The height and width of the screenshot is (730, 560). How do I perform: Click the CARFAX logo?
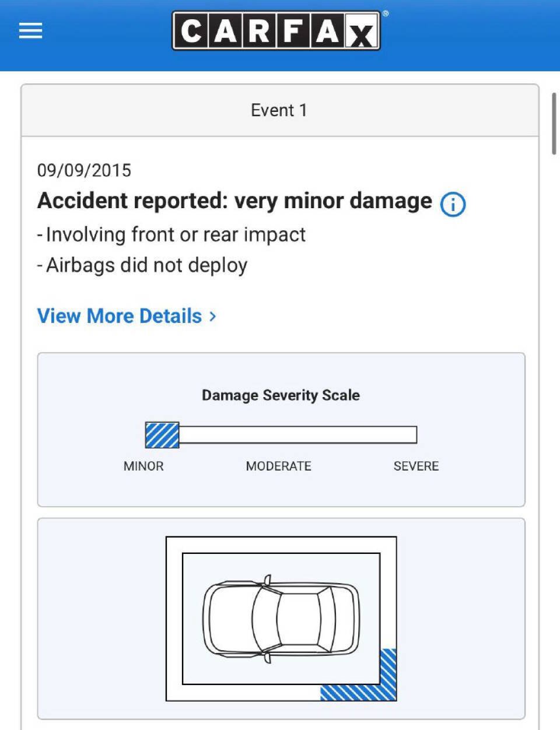coord(276,30)
